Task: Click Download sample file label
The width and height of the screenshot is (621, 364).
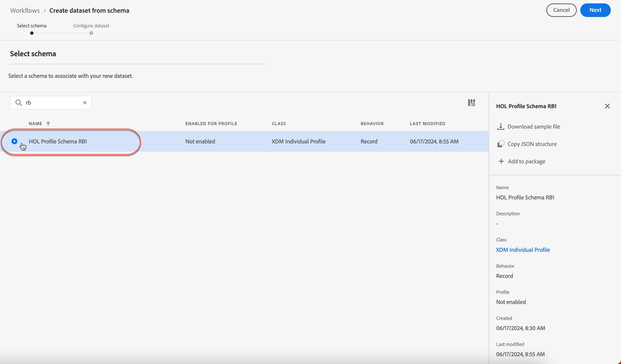Action: (534, 127)
